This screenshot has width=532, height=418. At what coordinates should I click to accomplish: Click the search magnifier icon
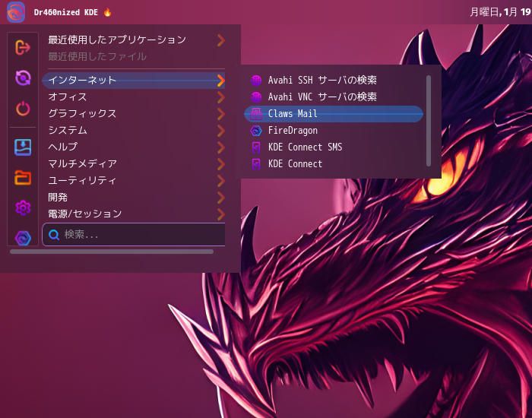54,234
